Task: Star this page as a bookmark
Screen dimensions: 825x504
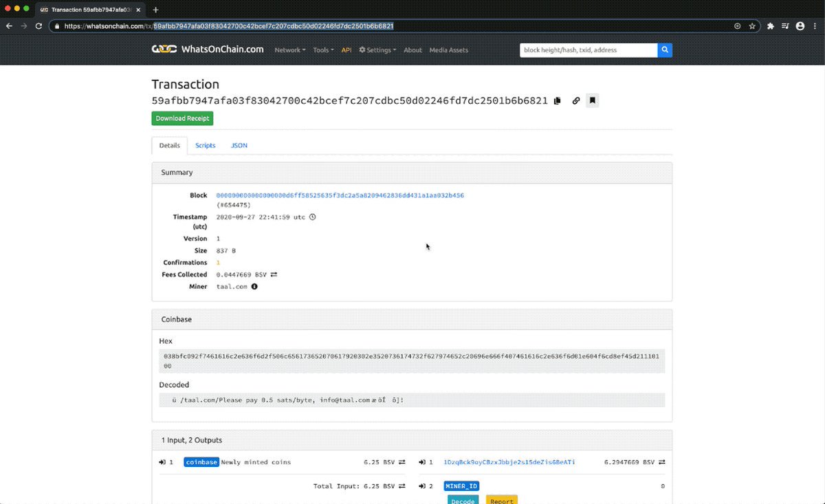Action: click(752, 26)
